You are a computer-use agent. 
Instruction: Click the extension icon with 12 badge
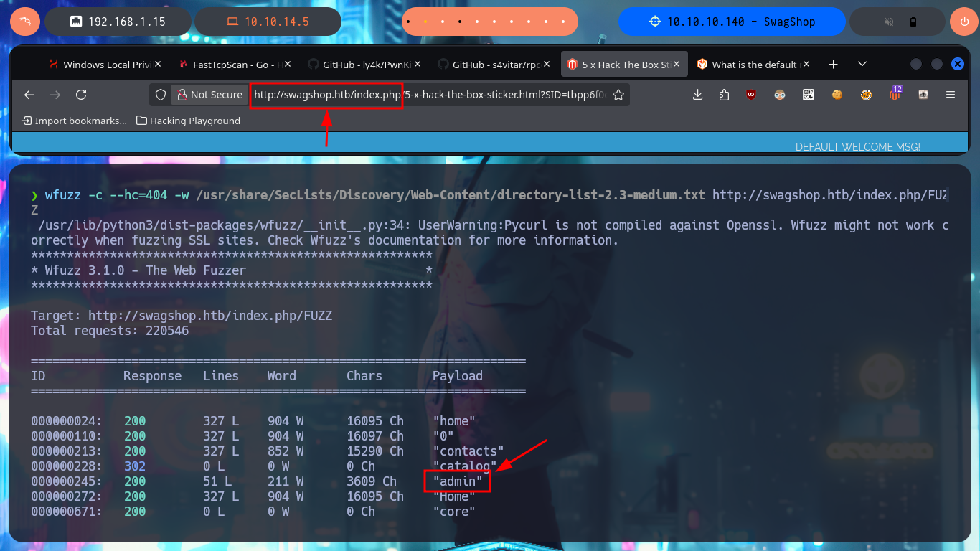coord(895,93)
